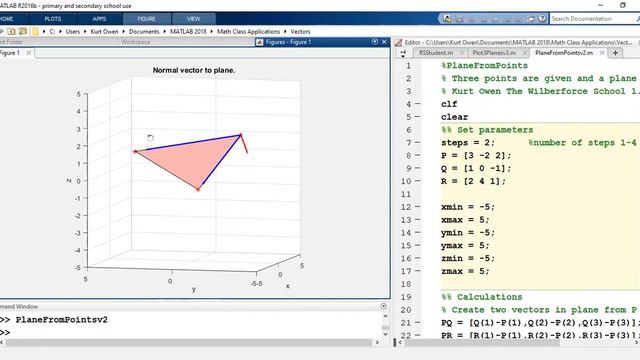This screenshot has height=360, width=640.
Task: Close the Plot3Planesv3.m tab
Action: [525, 53]
